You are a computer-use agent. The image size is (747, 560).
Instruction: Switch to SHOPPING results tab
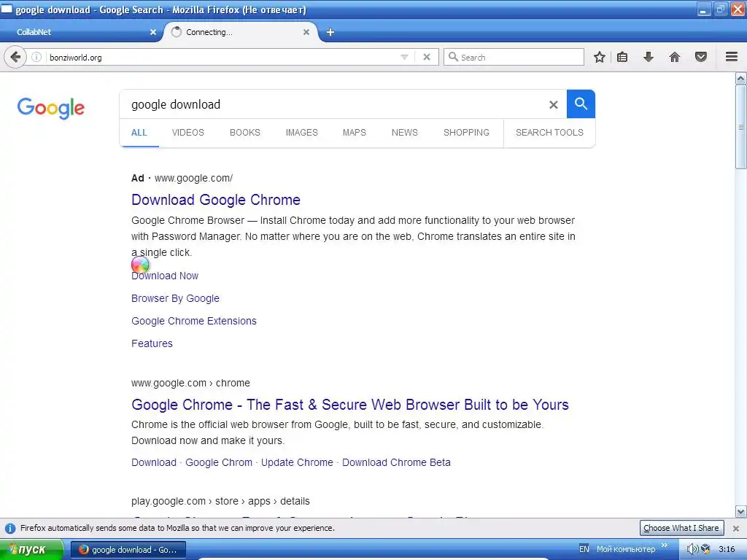pyautogui.click(x=466, y=133)
